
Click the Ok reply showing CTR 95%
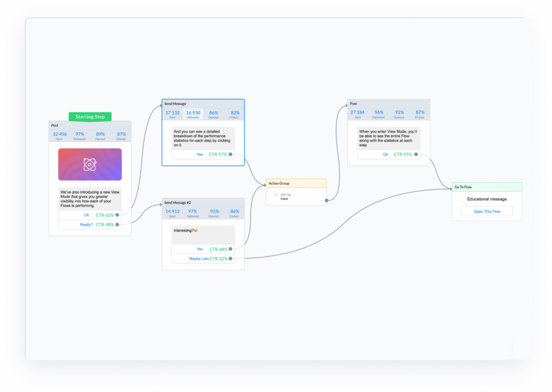point(384,154)
